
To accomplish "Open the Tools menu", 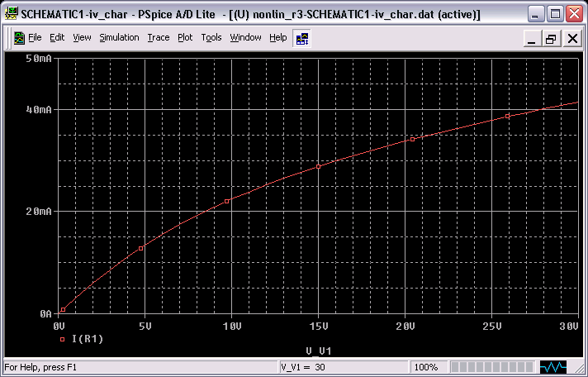I will [211, 37].
